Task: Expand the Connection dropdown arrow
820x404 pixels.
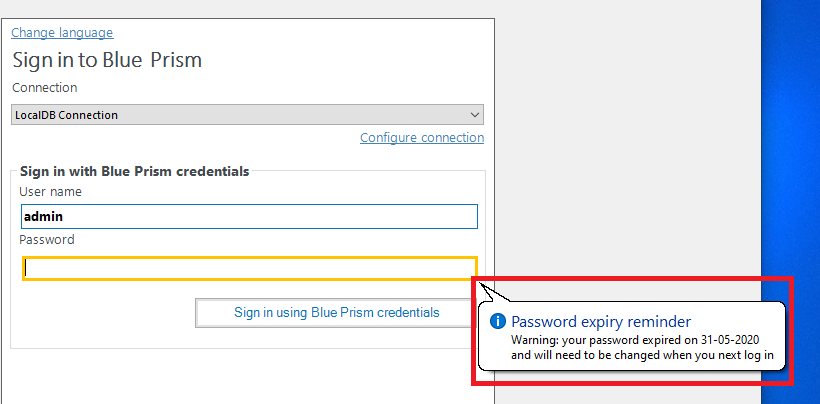Action: 475,115
